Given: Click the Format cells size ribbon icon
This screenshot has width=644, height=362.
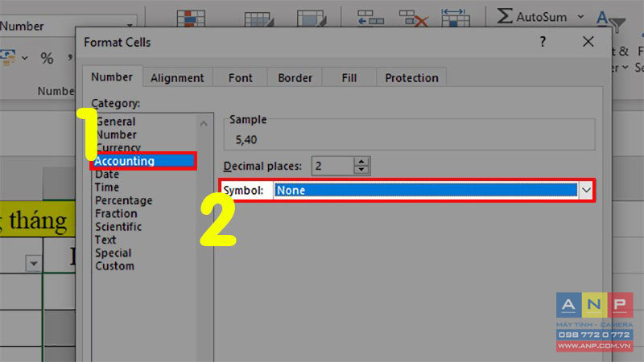Looking at the screenshot, I should [x=455, y=18].
